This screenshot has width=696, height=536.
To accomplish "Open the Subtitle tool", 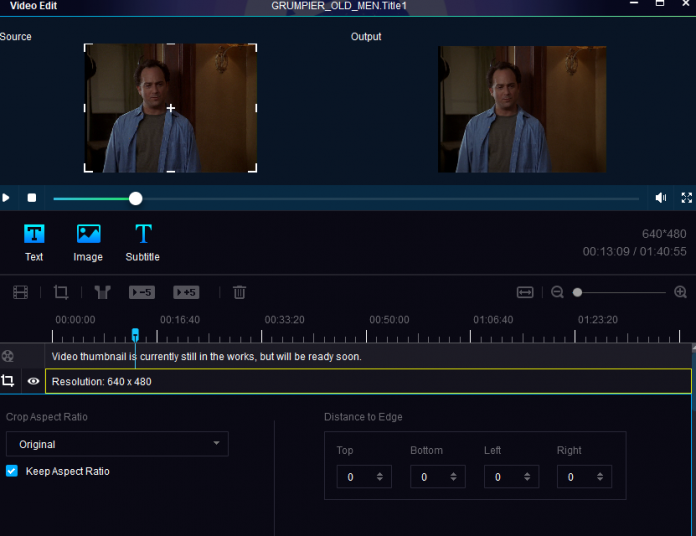I will click(x=143, y=243).
